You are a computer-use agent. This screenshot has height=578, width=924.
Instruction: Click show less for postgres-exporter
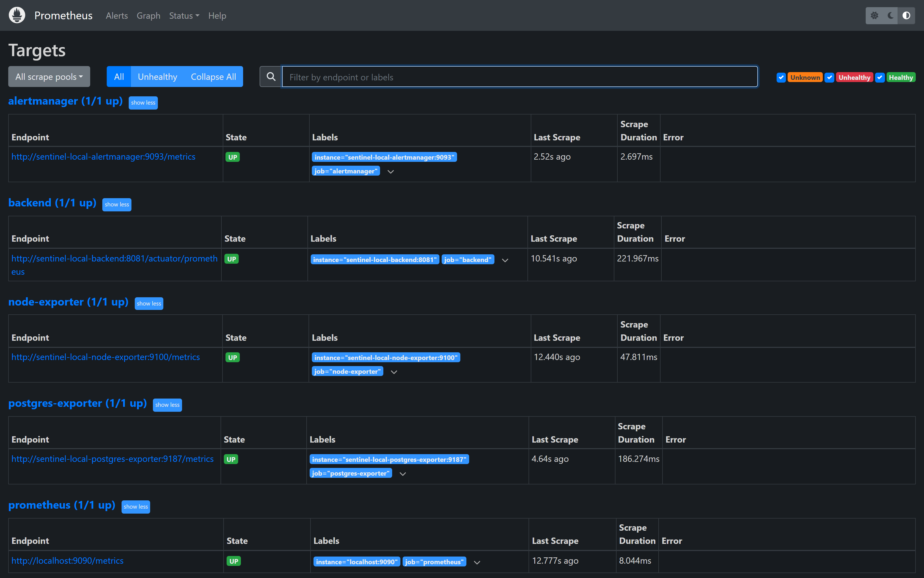[x=167, y=405]
